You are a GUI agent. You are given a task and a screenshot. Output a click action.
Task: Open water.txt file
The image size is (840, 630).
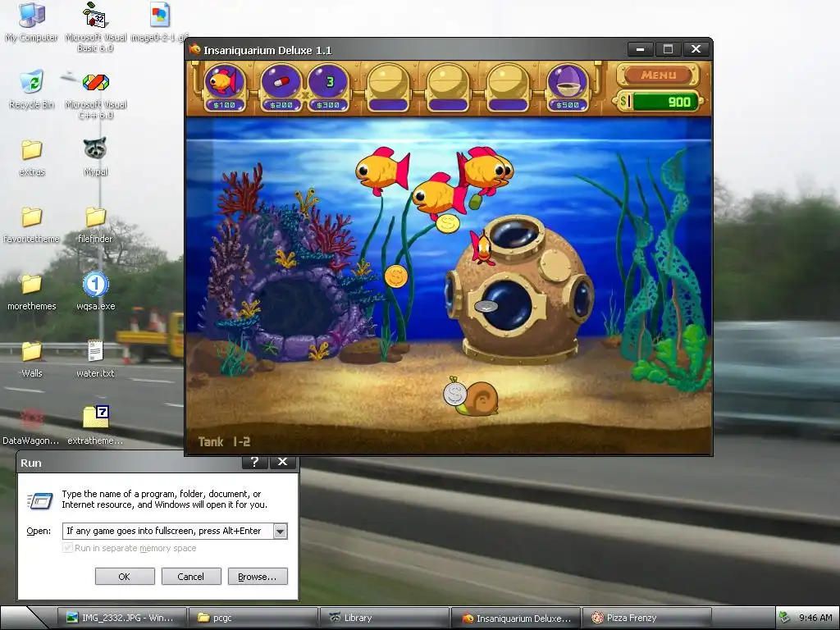pyautogui.click(x=95, y=359)
